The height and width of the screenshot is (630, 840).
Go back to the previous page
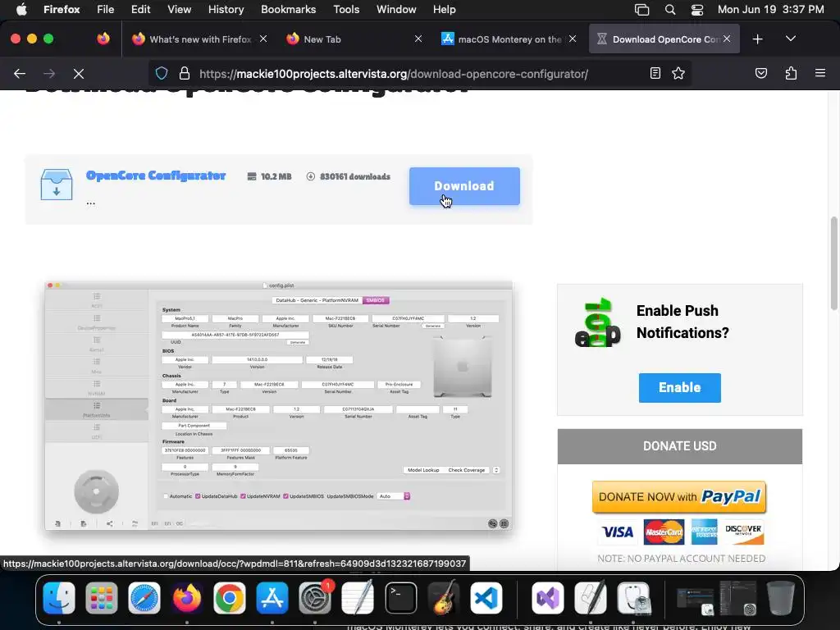(20, 73)
